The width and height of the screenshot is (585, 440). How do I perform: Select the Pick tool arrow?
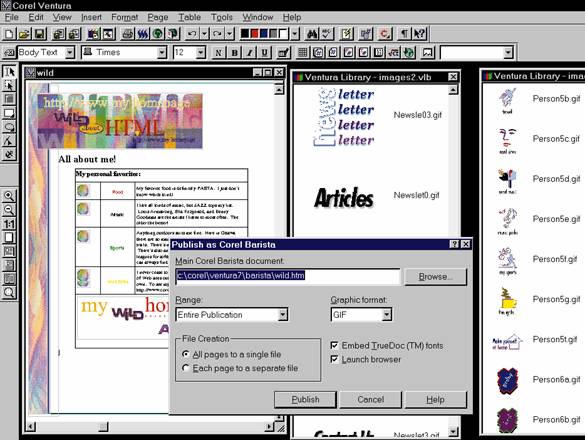[x=9, y=71]
